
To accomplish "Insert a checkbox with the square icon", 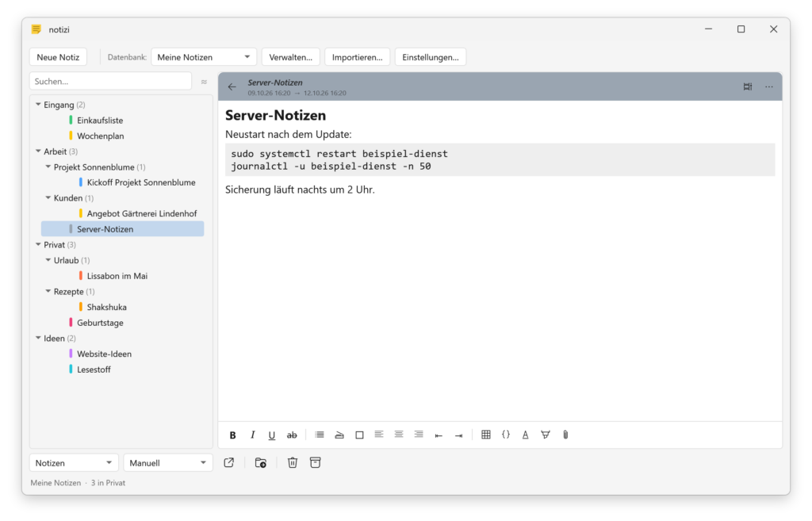I will tap(359, 435).
